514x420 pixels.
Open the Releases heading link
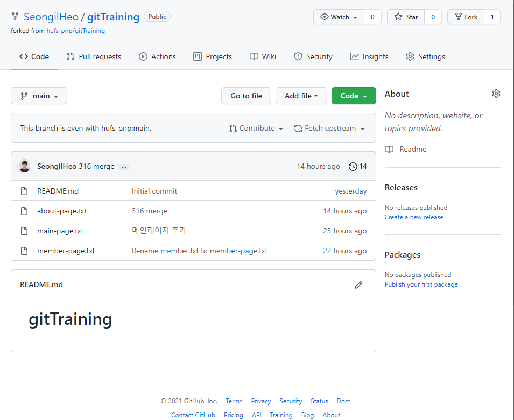(x=401, y=188)
